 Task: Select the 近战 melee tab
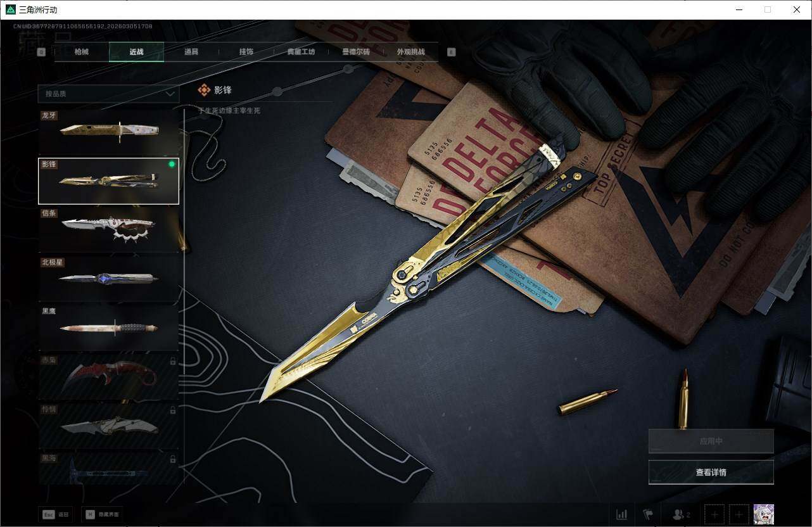pyautogui.click(x=136, y=52)
